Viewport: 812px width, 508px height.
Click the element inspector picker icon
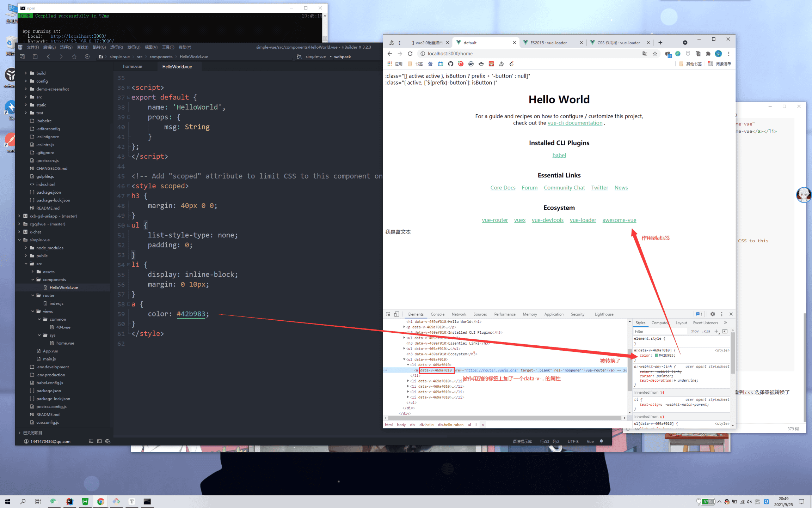pyautogui.click(x=388, y=314)
